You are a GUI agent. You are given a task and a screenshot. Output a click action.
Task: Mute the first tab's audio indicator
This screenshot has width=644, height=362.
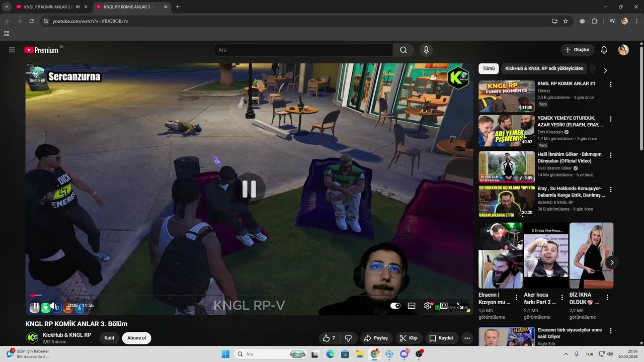point(77,7)
